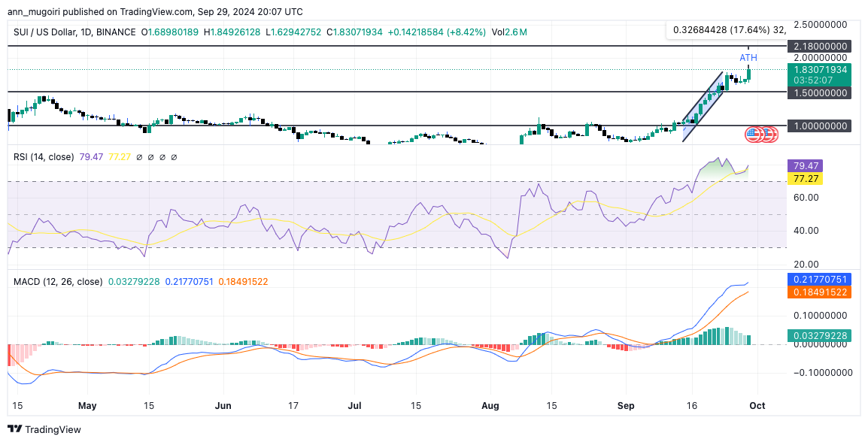Click the orange 0.18491522 tag on the MACD axis
Image resolution: width=868 pixels, height=442 pixels.
819,292
